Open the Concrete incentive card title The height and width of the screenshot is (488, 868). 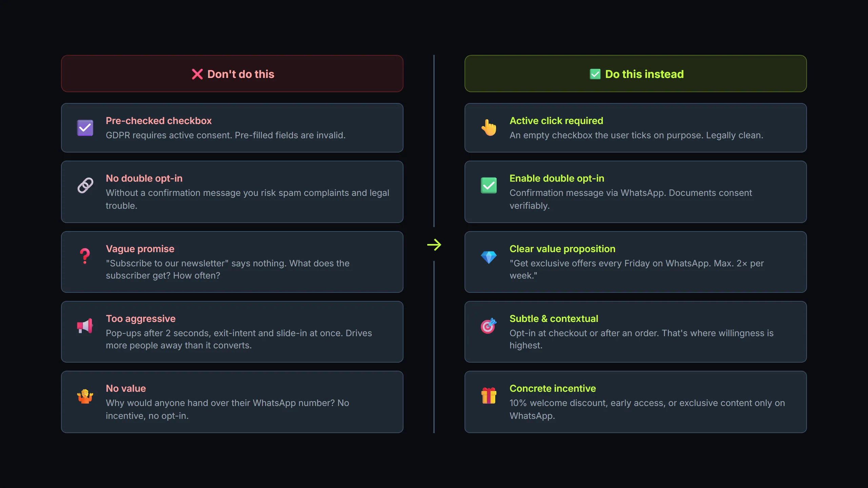tap(553, 388)
